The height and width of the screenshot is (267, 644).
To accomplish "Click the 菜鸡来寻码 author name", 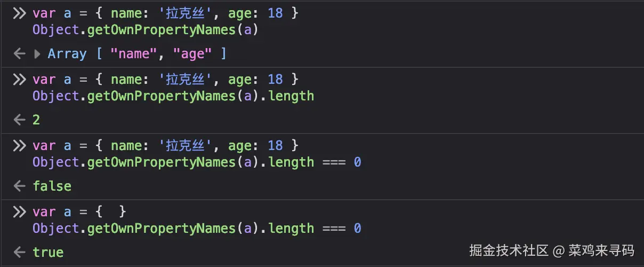I will 601,250.
